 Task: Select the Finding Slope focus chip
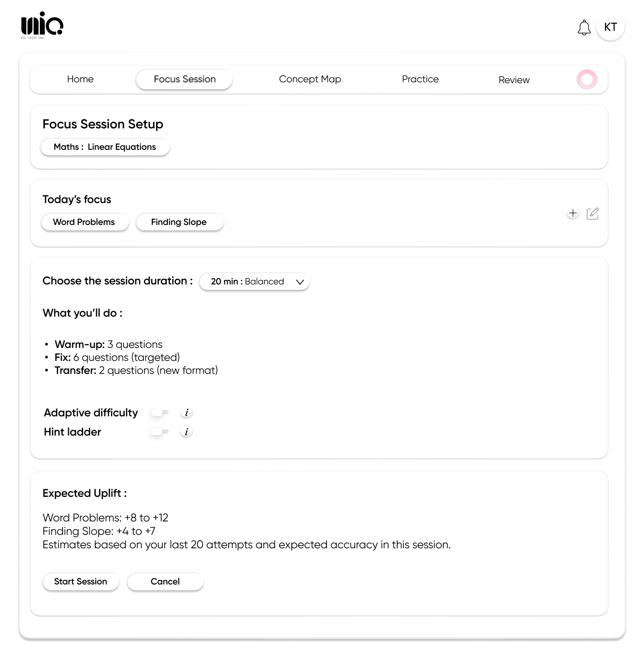179,222
